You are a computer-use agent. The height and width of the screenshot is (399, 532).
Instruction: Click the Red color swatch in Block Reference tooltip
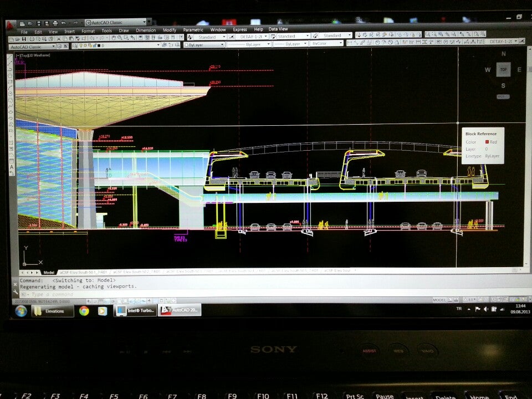(x=487, y=142)
